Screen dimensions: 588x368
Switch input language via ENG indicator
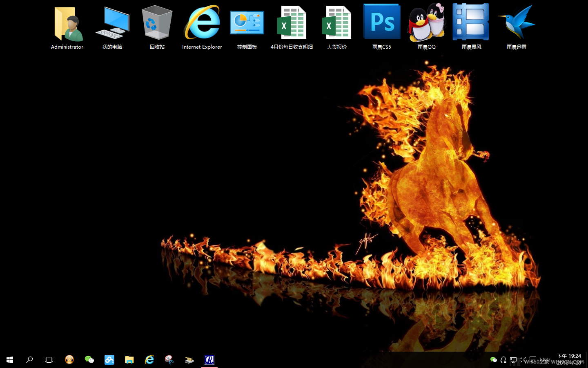pyautogui.click(x=545, y=360)
